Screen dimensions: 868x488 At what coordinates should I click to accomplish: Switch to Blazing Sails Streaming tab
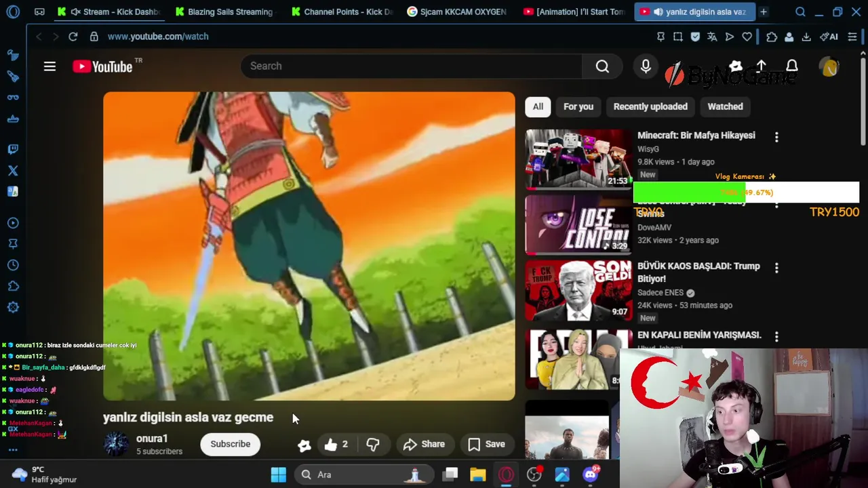coord(224,12)
